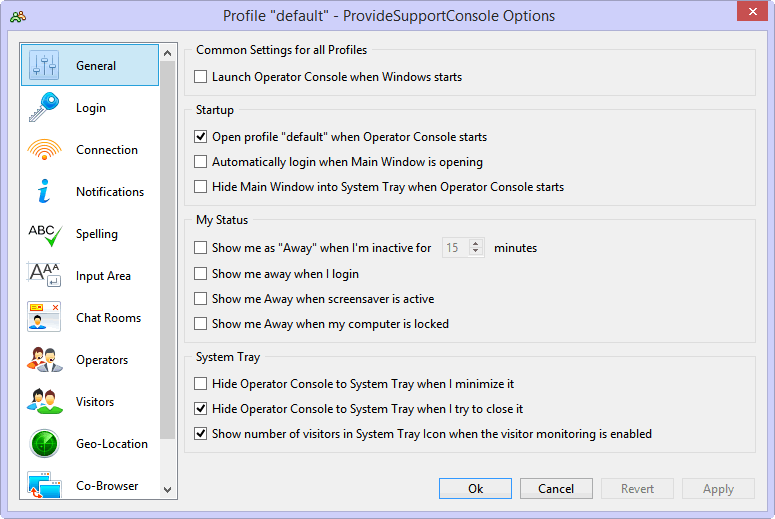Enable Show me Away when computer locked
The image size is (775, 519).
click(201, 324)
